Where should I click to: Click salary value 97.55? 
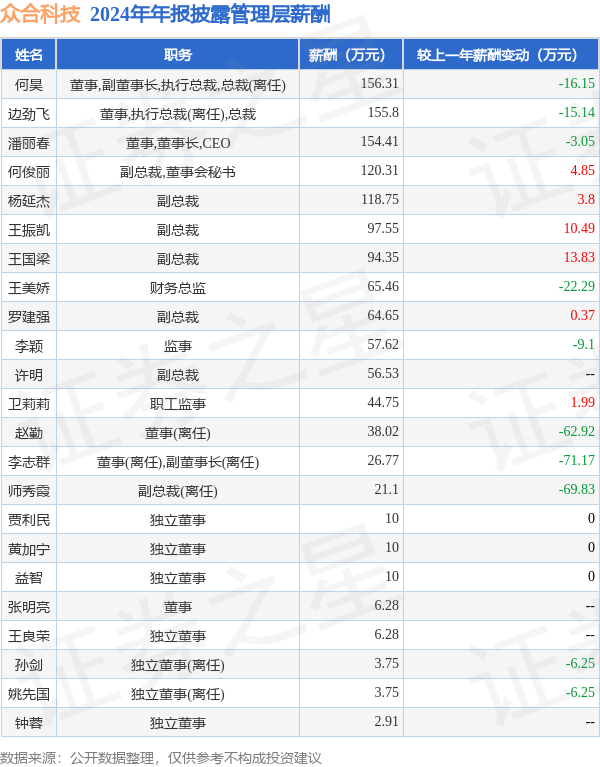click(x=383, y=228)
